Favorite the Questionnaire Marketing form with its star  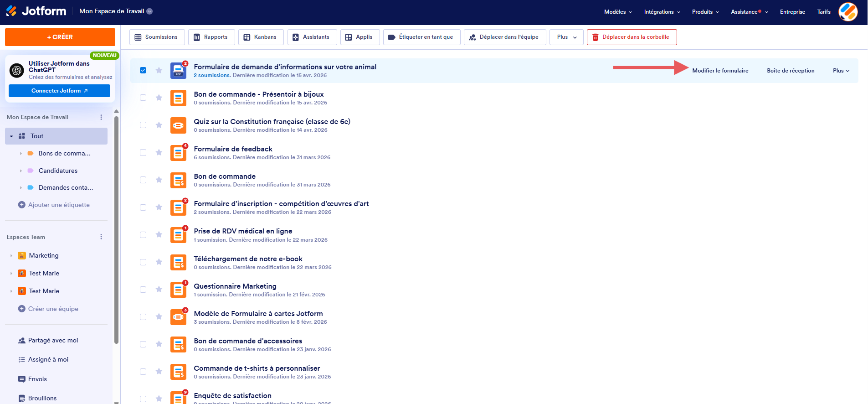click(x=159, y=289)
